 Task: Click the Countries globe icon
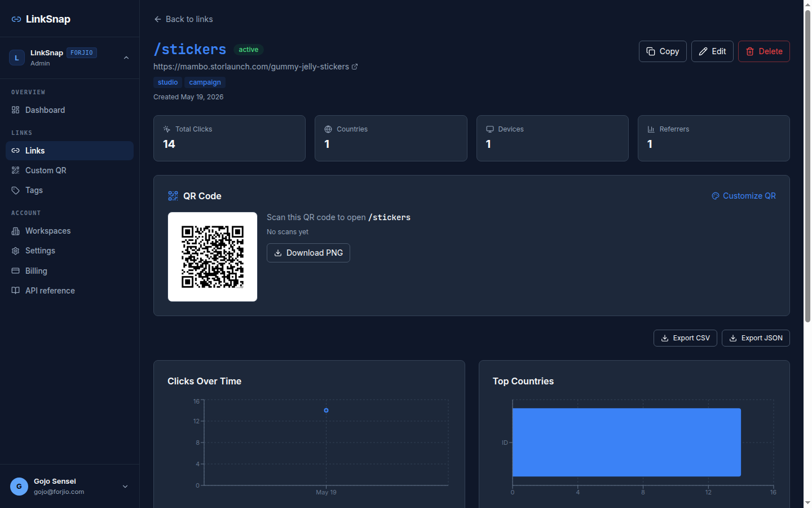pos(328,129)
